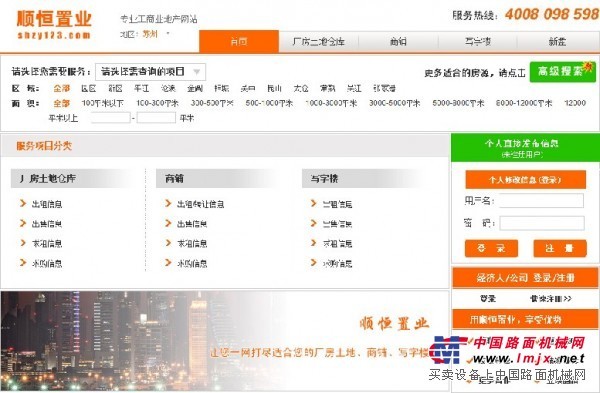Open the 写字楼 navigation tab
This screenshot has width=600, height=393.
point(478,41)
